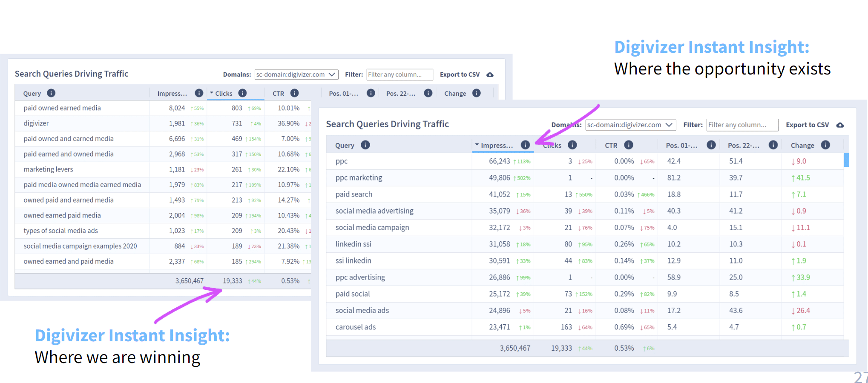This screenshot has width=868, height=383.
Task: Click Filter any column field in right panel
Action: tap(742, 125)
